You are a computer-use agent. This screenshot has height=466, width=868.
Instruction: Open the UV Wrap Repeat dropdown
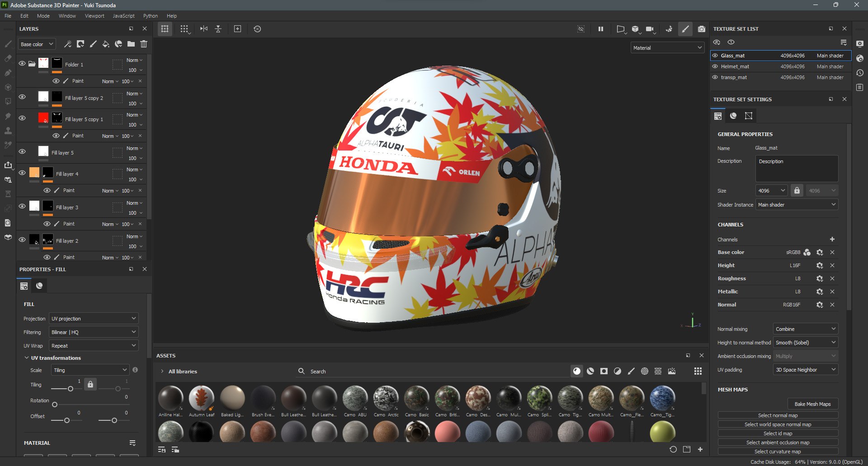94,345
